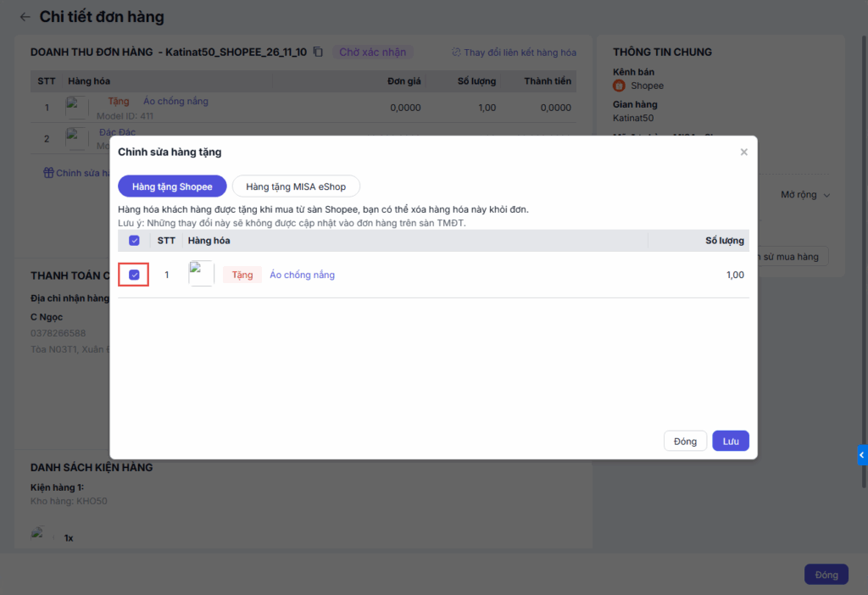Click the gift icon beside Chỉnh sửa hàng tặng
868x595 pixels.
pos(48,173)
